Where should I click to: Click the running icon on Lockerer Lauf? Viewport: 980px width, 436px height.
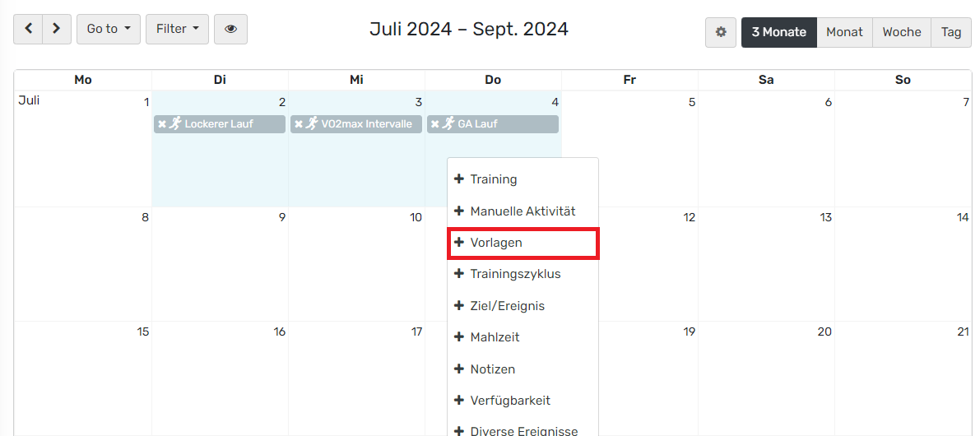click(174, 123)
